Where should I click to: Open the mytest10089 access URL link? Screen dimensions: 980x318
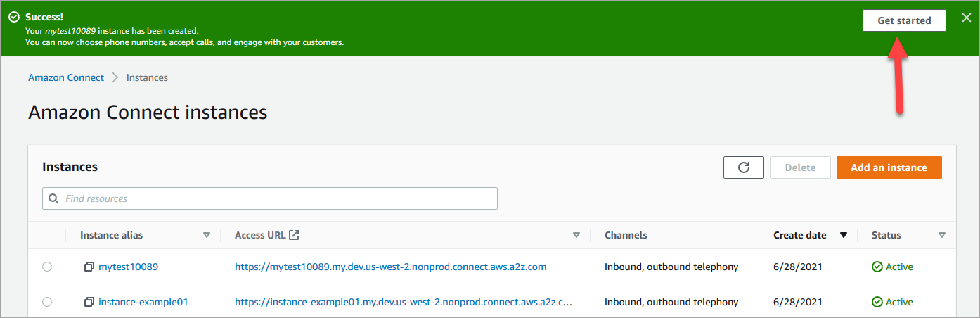pyautogui.click(x=390, y=267)
